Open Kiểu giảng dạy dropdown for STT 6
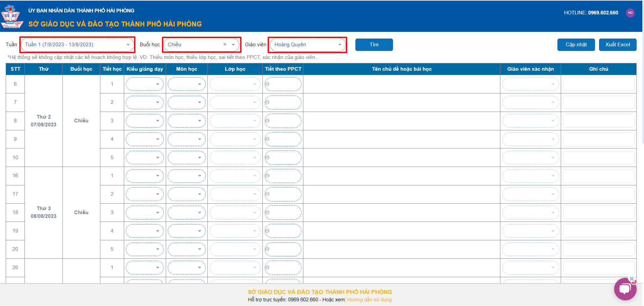Screen dimensions: 644x306 point(145,84)
